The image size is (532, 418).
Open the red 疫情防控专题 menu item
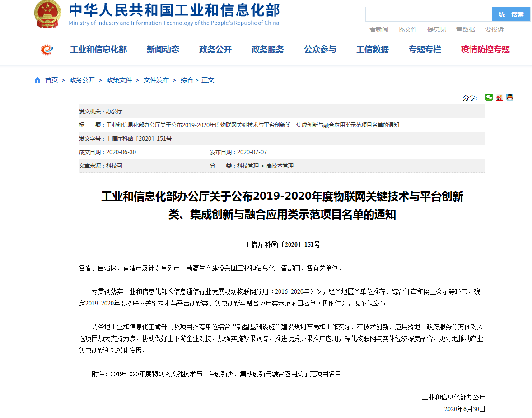tap(485, 50)
